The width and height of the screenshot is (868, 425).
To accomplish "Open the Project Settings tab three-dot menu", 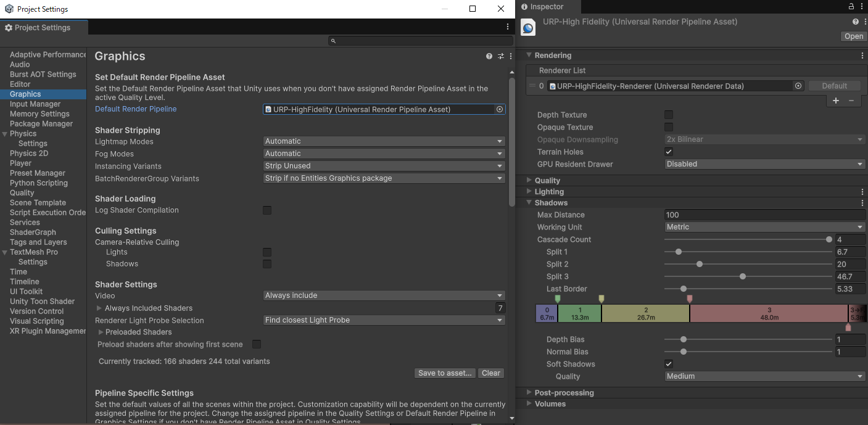I will (508, 27).
